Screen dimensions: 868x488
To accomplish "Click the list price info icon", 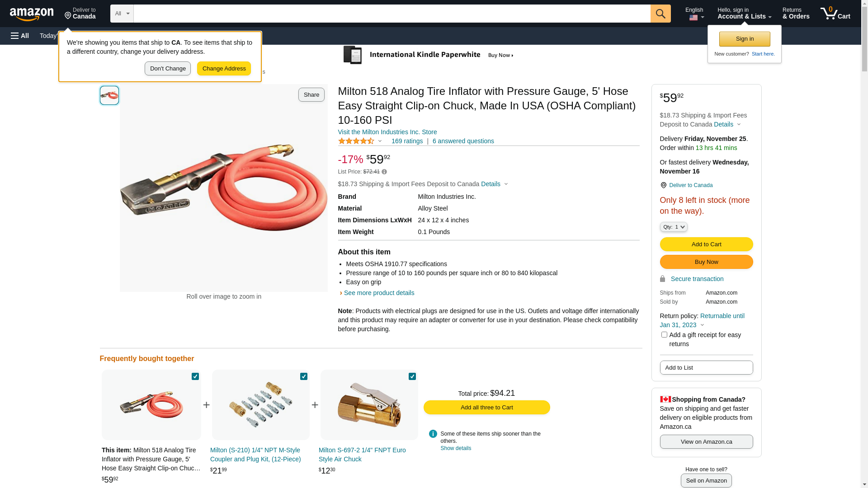I will pos(384,172).
